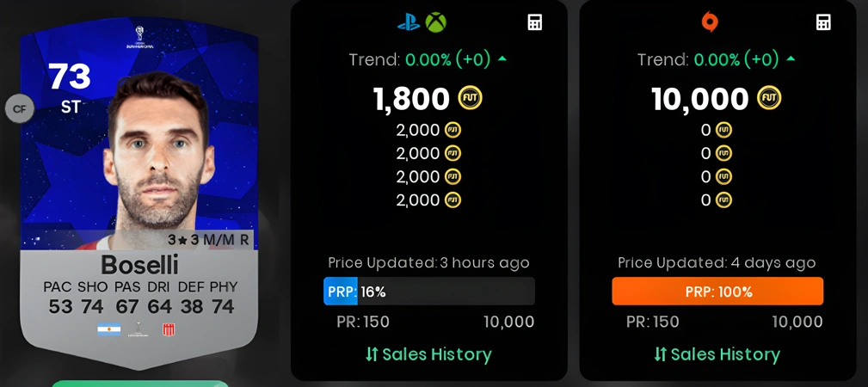Open console Sales History
This screenshot has width=868, height=387.
tap(428, 354)
